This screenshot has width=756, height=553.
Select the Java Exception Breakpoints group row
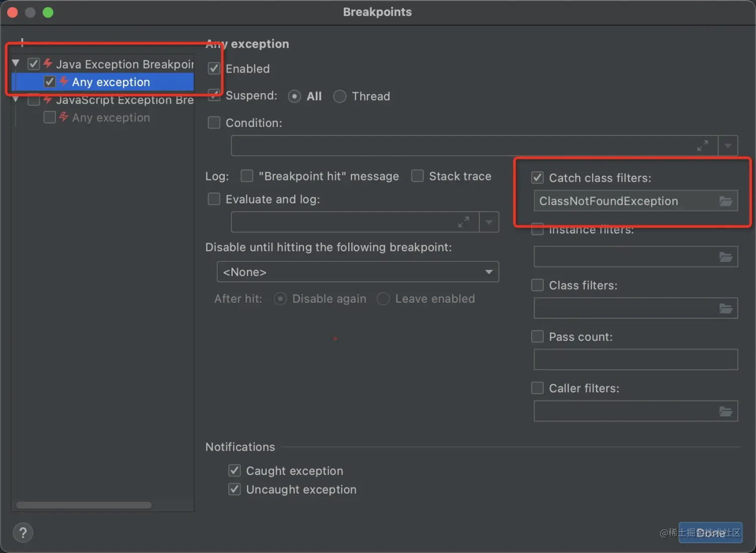103,64
